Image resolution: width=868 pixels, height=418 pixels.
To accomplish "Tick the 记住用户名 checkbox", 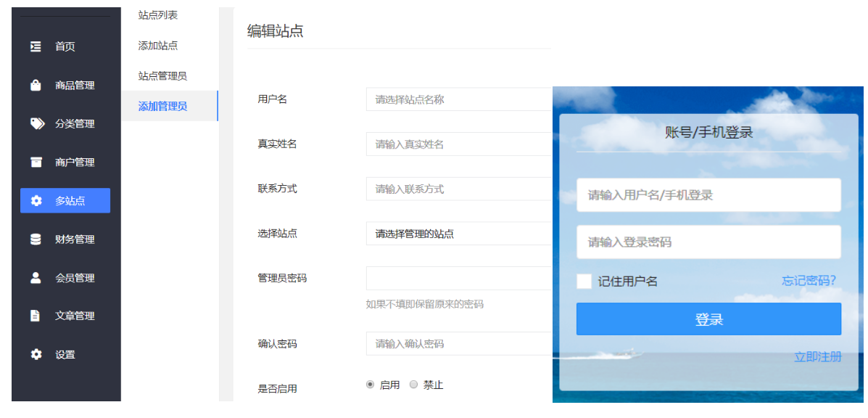I will 584,281.
